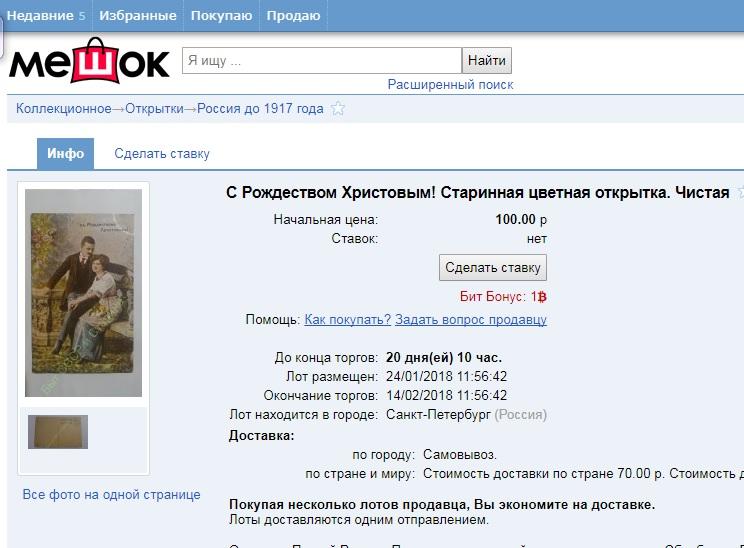744x548 pixels.
Task: Open the Покупаю menu
Action: point(221,16)
